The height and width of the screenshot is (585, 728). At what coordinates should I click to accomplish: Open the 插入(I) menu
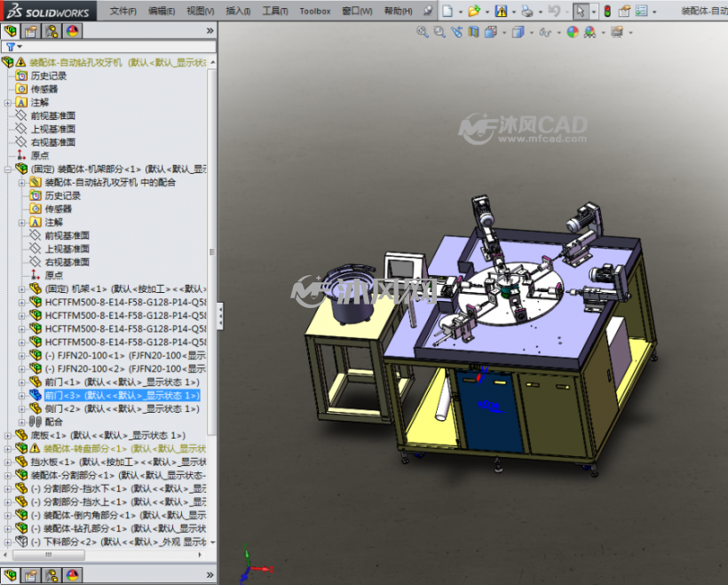[238, 11]
